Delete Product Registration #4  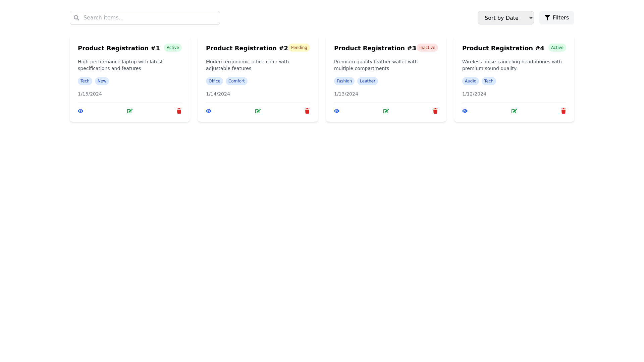click(x=563, y=111)
